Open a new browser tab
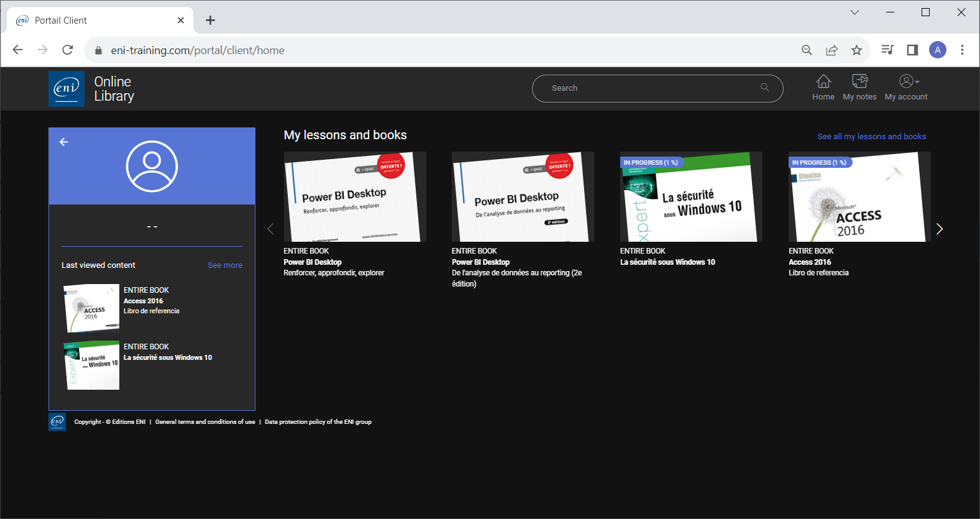Viewport: 980px width, 519px height. pyautogui.click(x=211, y=21)
